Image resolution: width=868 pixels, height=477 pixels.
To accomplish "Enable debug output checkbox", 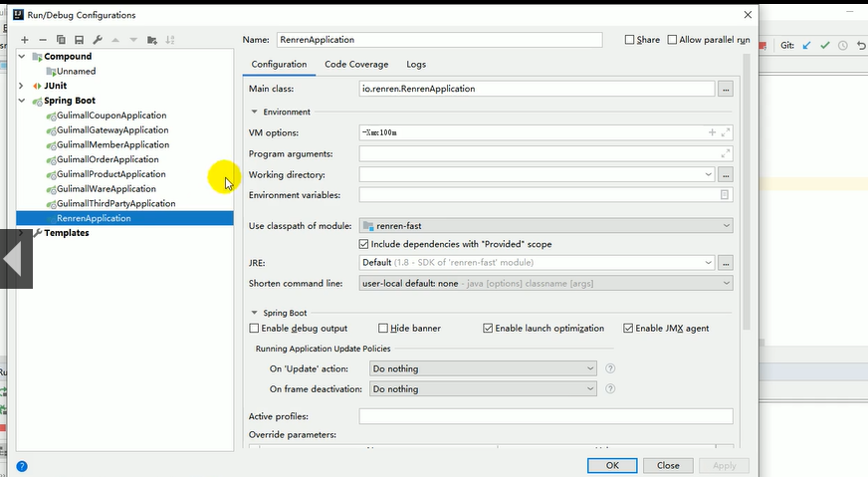I will tap(254, 328).
